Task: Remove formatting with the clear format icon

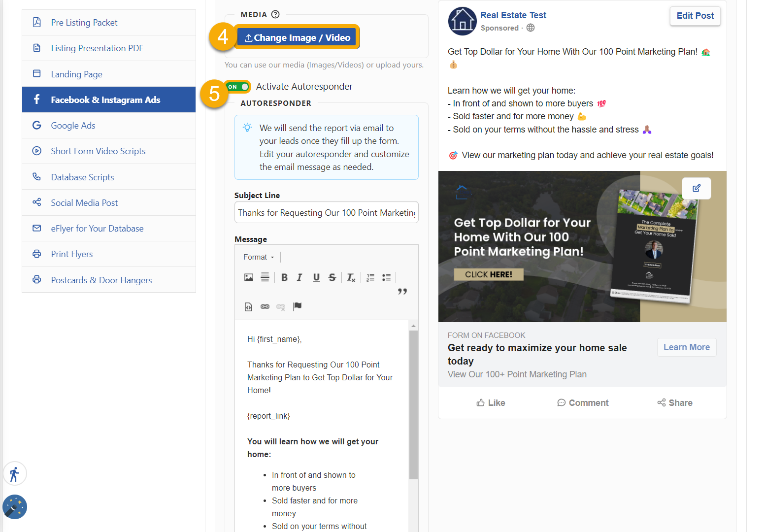Action: [x=351, y=277]
